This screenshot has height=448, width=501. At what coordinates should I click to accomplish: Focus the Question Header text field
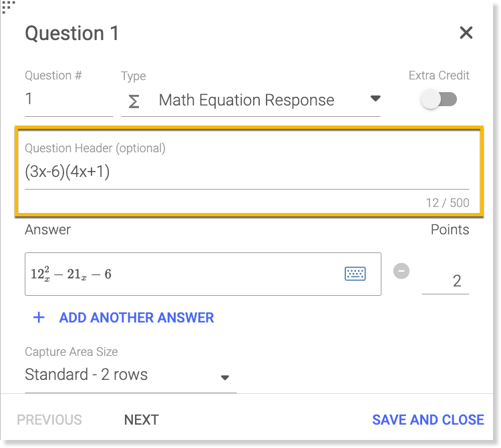(247, 172)
